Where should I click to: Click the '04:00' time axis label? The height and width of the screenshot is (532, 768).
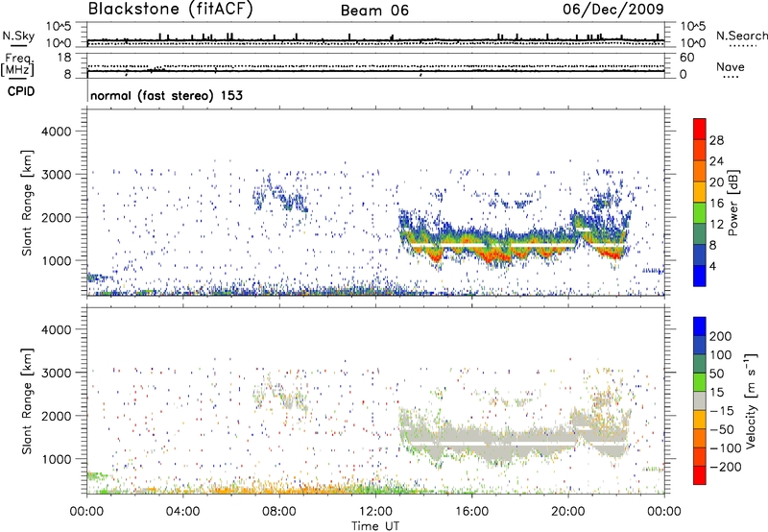(x=182, y=512)
